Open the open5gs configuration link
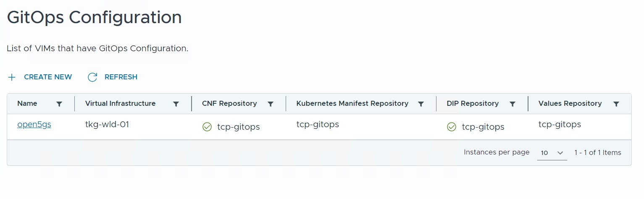This screenshot has width=644, height=199. (34, 125)
